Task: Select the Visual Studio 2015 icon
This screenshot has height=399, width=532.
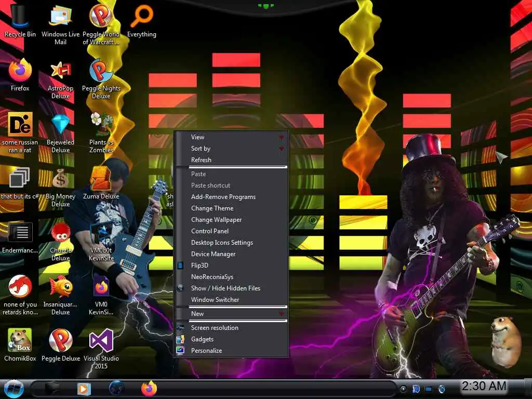Action: 101,348
